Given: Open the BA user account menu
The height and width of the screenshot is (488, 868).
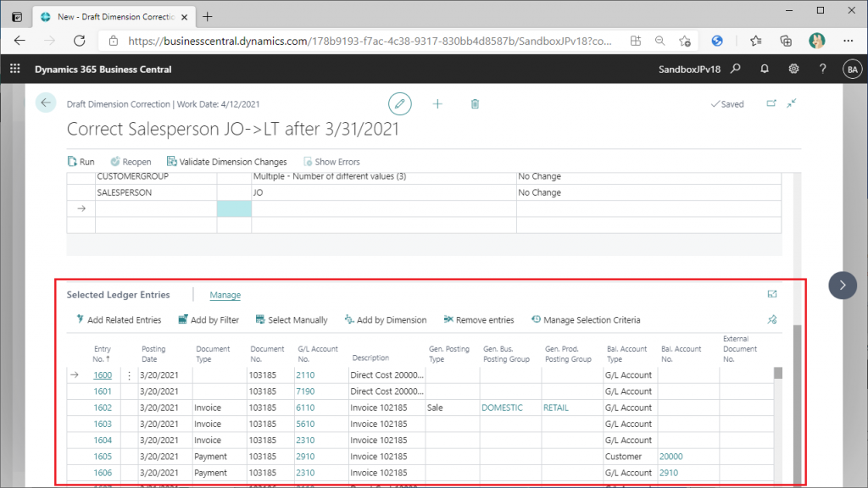Looking at the screenshot, I should 852,69.
